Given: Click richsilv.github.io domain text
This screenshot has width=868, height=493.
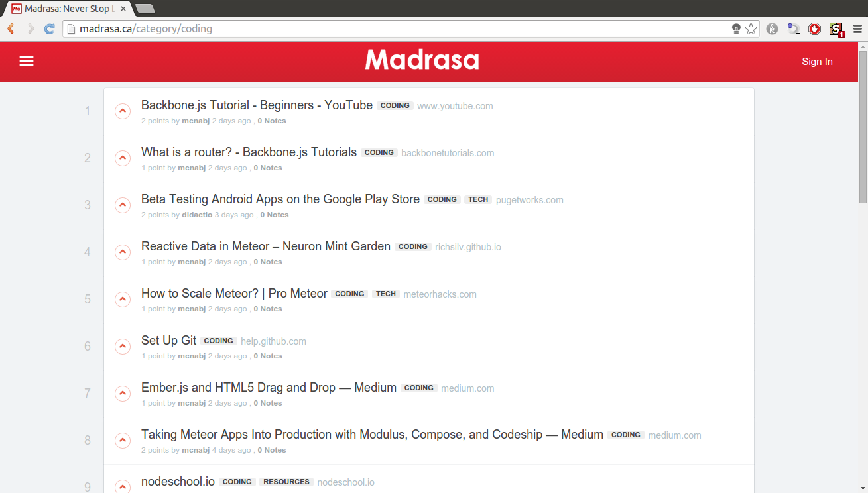Looking at the screenshot, I should (x=468, y=247).
